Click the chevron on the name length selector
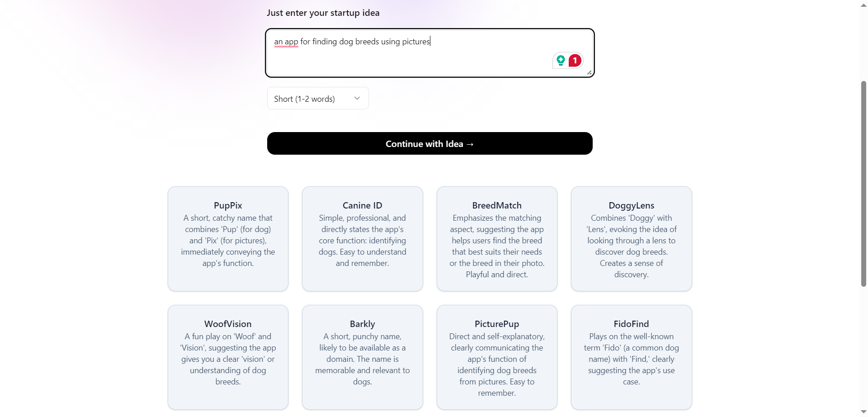The image size is (868, 417). 357,98
